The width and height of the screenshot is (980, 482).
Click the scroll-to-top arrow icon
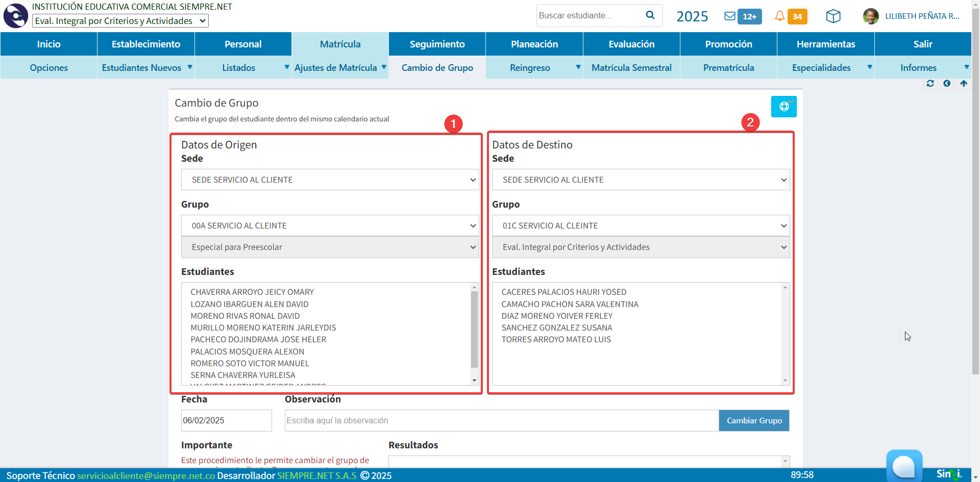tap(964, 84)
